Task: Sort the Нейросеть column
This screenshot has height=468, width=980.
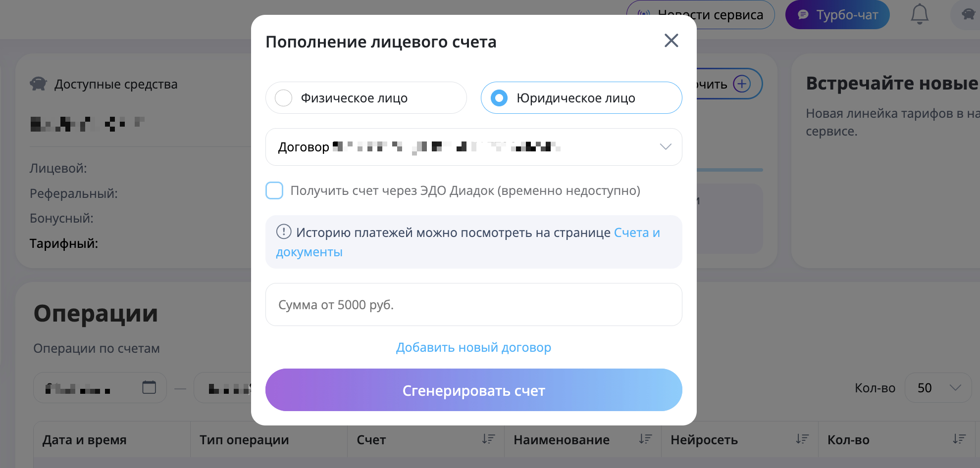Action: point(802,438)
